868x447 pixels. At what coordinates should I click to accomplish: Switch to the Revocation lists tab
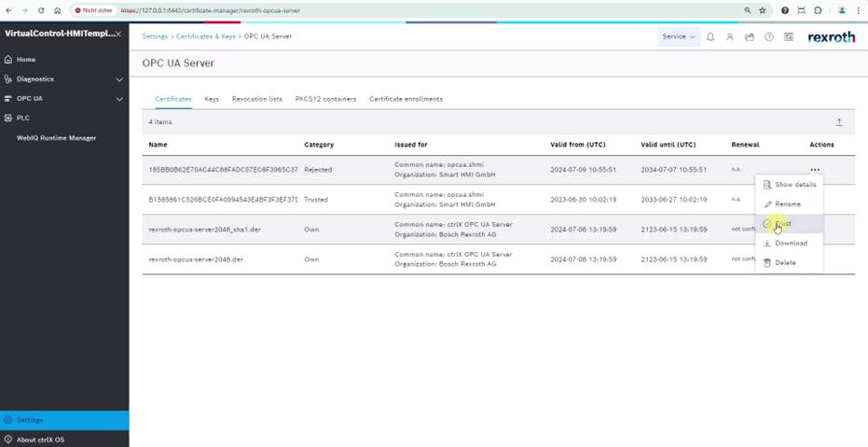point(257,99)
